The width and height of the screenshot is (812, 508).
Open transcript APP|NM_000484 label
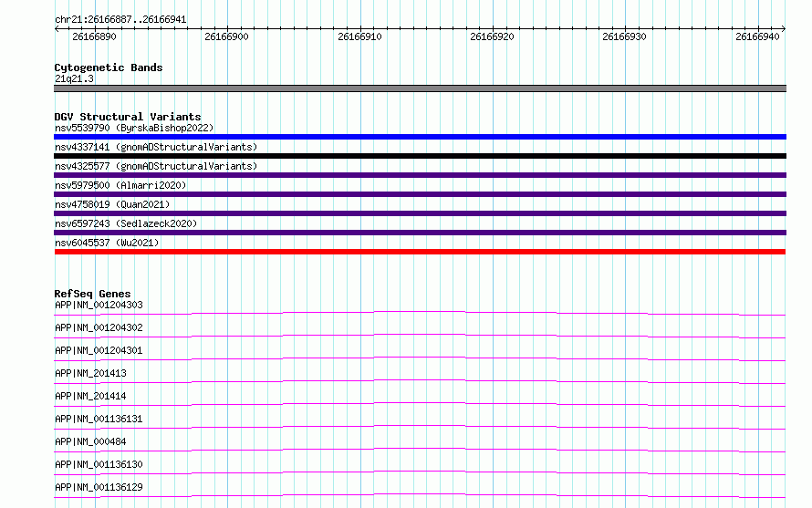tap(90, 441)
